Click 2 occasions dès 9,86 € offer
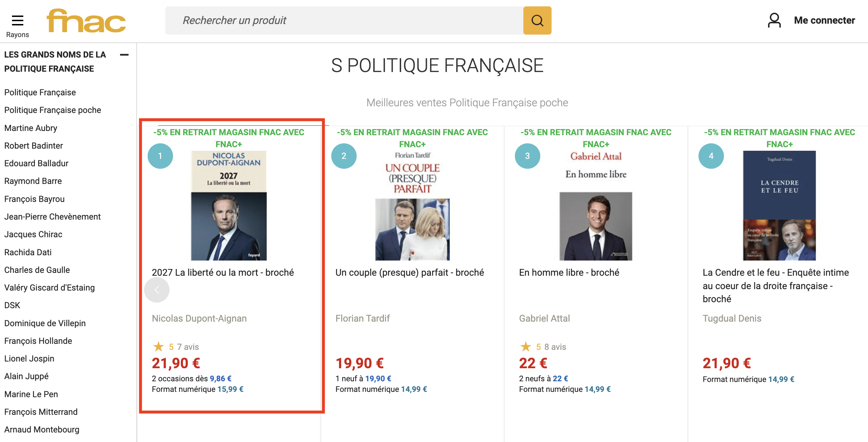This screenshot has height=442, width=868. (192, 378)
